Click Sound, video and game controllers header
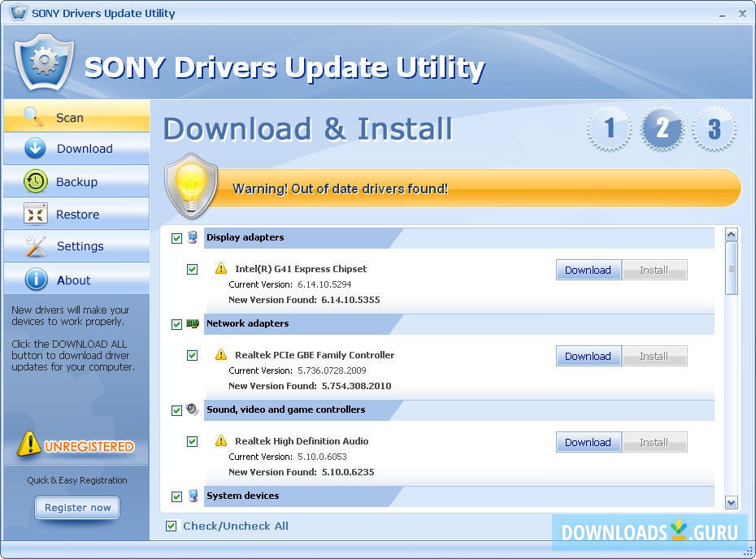756x559 pixels. click(286, 409)
